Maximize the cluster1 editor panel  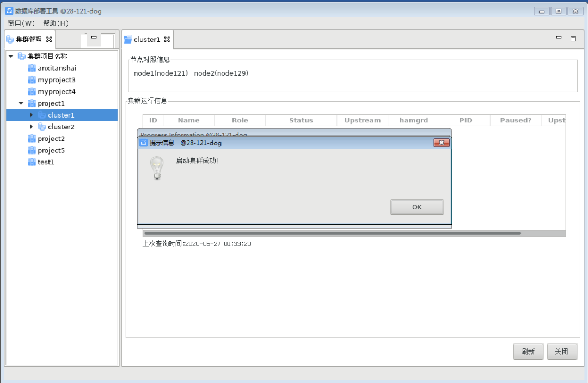click(573, 39)
